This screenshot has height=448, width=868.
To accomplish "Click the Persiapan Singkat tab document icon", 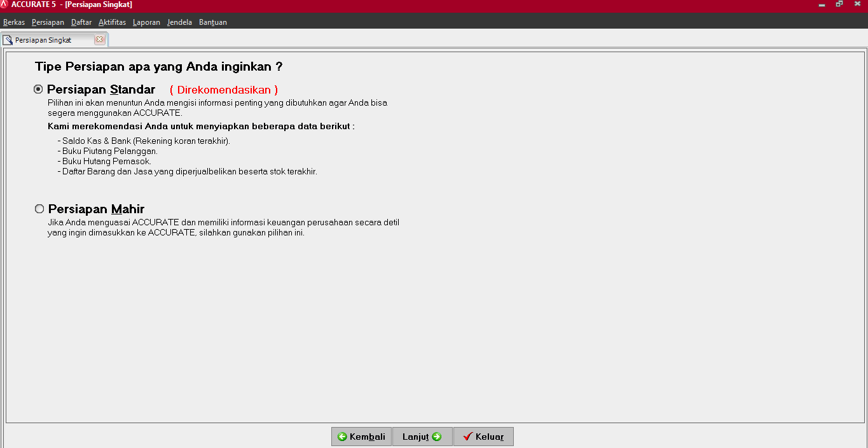I will pyautogui.click(x=8, y=40).
